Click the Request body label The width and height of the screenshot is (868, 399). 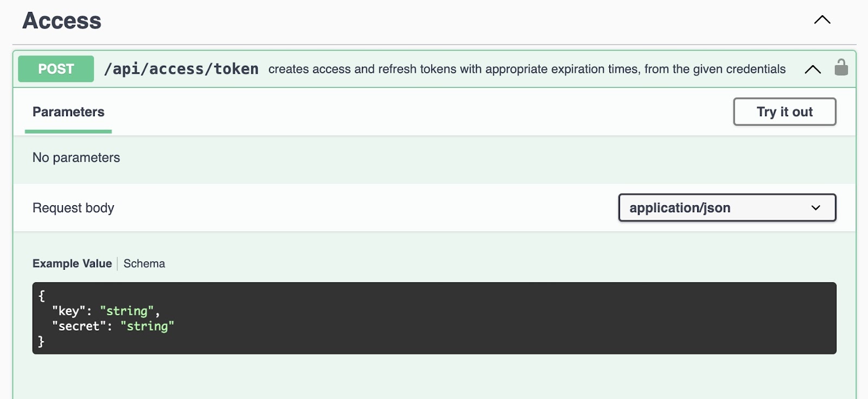click(73, 208)
